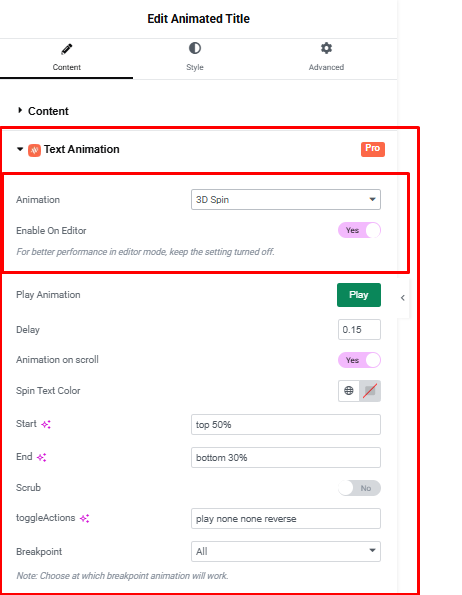Click the orange Text Animation plugin icon

[34, 150]
